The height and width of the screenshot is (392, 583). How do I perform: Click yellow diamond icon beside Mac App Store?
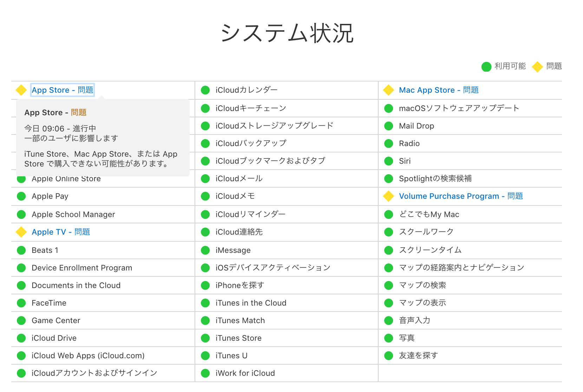388,90
